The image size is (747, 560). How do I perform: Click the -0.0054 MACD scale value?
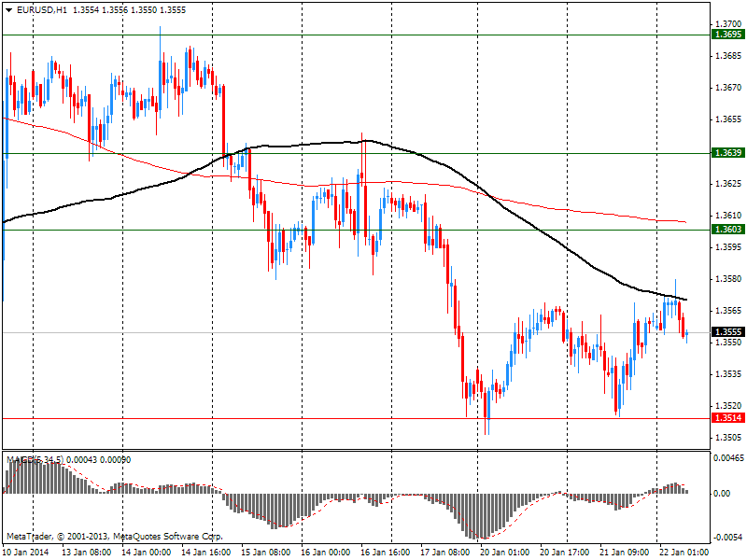point(728,538)
